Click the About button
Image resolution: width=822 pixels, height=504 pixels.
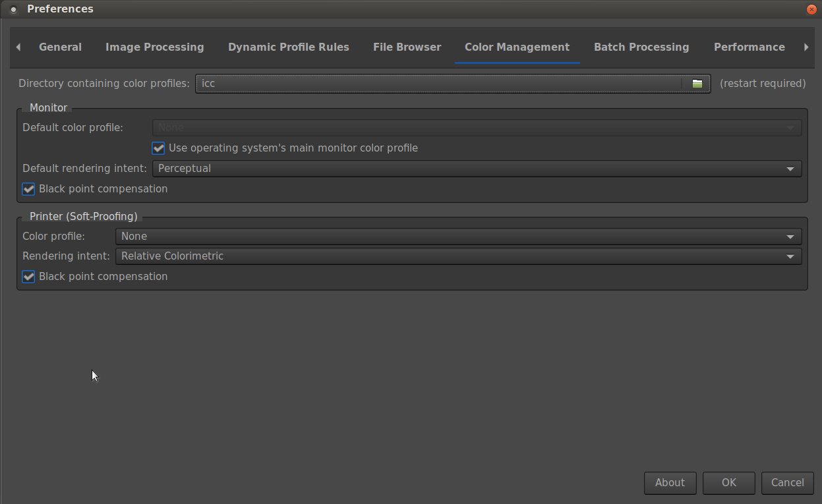[669, 483]
